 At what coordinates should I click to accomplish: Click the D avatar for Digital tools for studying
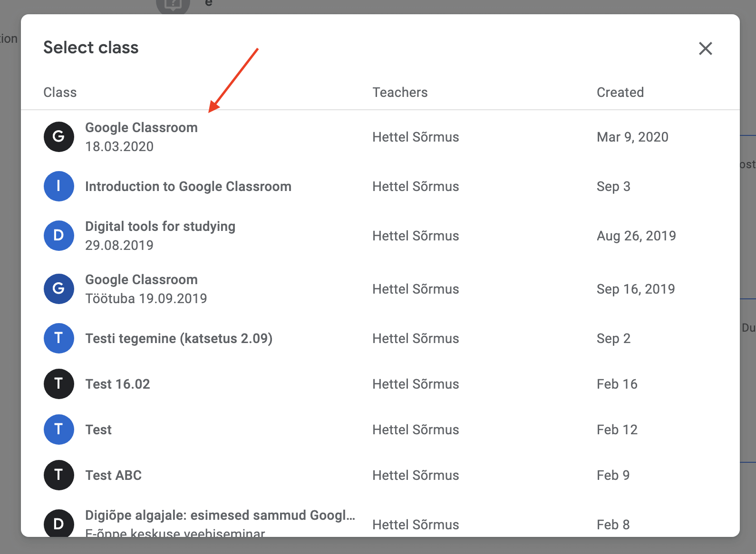(58, 236)
